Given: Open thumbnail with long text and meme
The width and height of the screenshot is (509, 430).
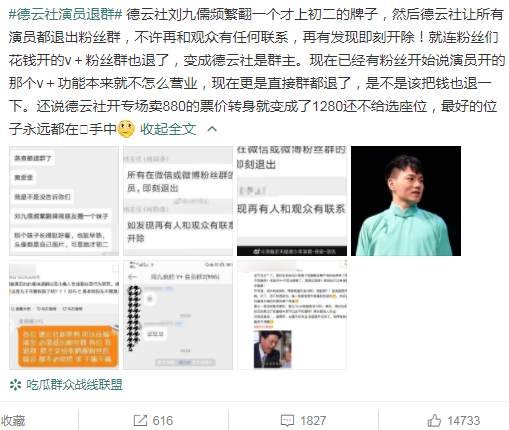Looking at the screenshot, I should [x=292, y=315].
